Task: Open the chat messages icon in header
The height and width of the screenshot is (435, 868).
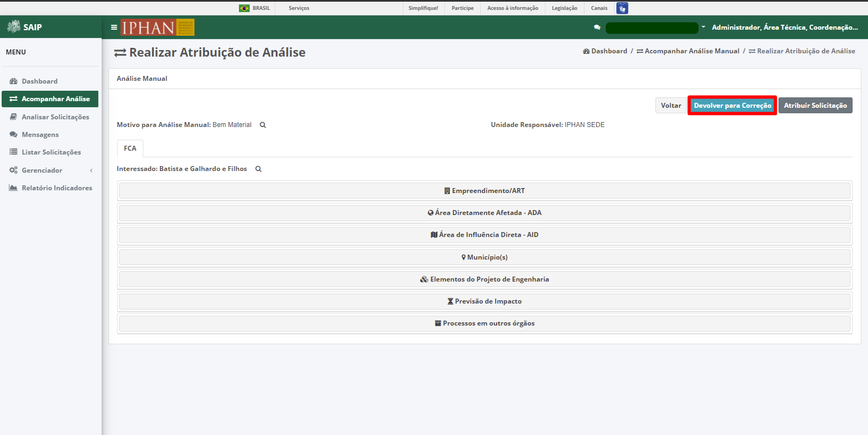Action: (597, 27)
